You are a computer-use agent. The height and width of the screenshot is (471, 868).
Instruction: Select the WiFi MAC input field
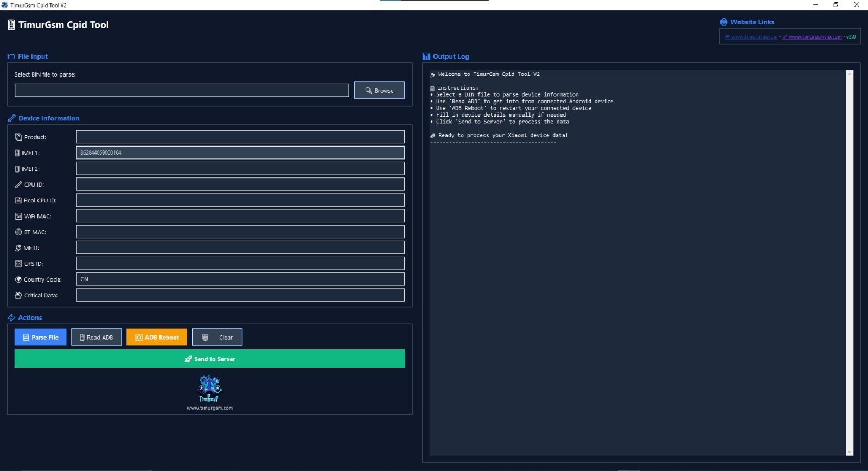[x=240, y=216]
